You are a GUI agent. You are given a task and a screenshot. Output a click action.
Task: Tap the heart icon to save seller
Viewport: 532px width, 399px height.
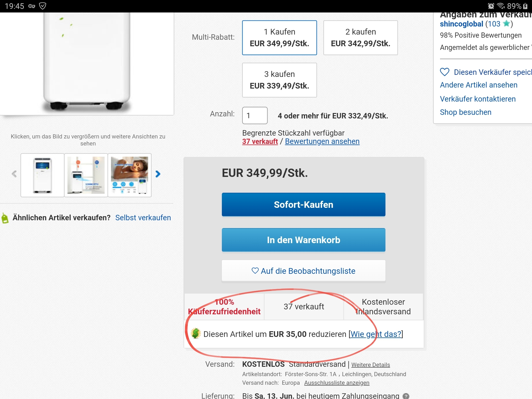point(444,72)
